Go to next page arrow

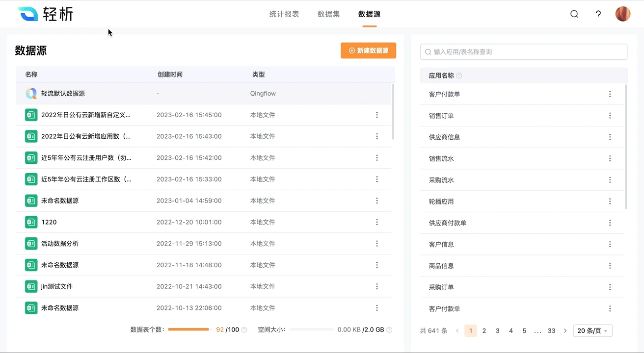(565, 331)
